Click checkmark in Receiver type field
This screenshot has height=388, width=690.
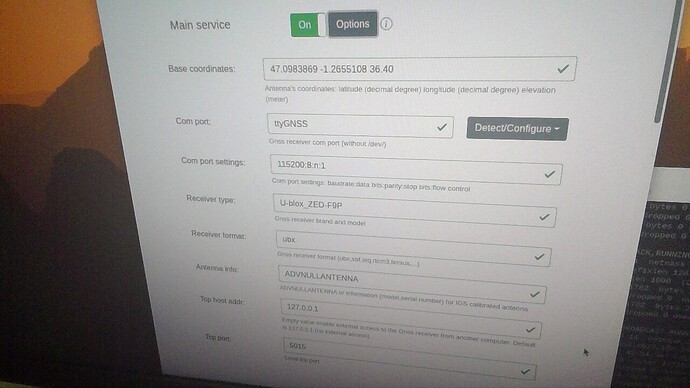pyautogui.click(x=544, y=217)
